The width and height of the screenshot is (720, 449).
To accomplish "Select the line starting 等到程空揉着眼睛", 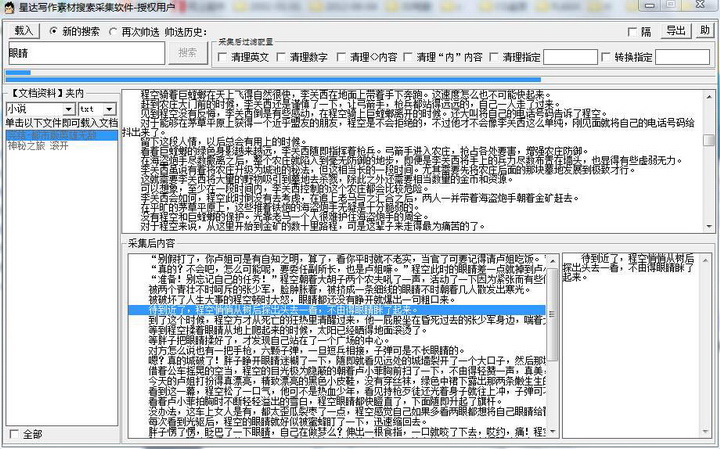I will 337,330.
